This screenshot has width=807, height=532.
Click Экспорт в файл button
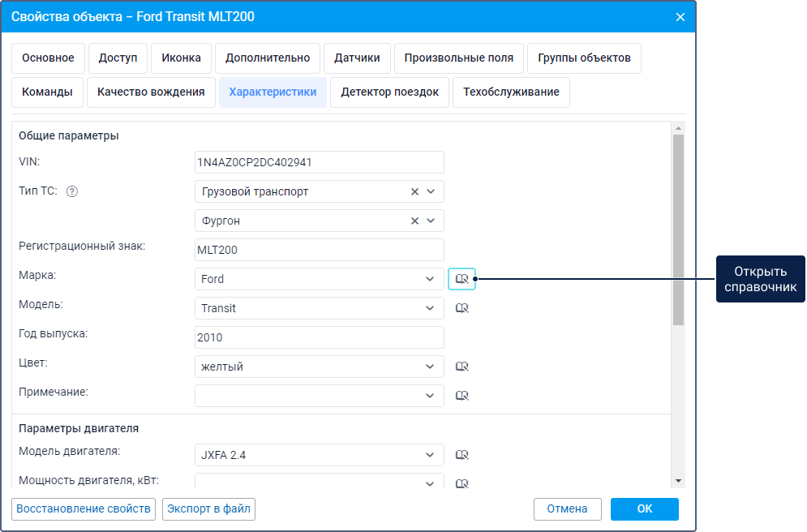point(209,508)
